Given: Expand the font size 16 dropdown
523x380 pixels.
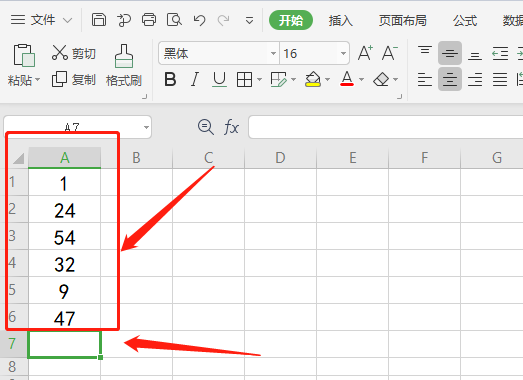Looking at the screenshot, I should tap(343, 53).
